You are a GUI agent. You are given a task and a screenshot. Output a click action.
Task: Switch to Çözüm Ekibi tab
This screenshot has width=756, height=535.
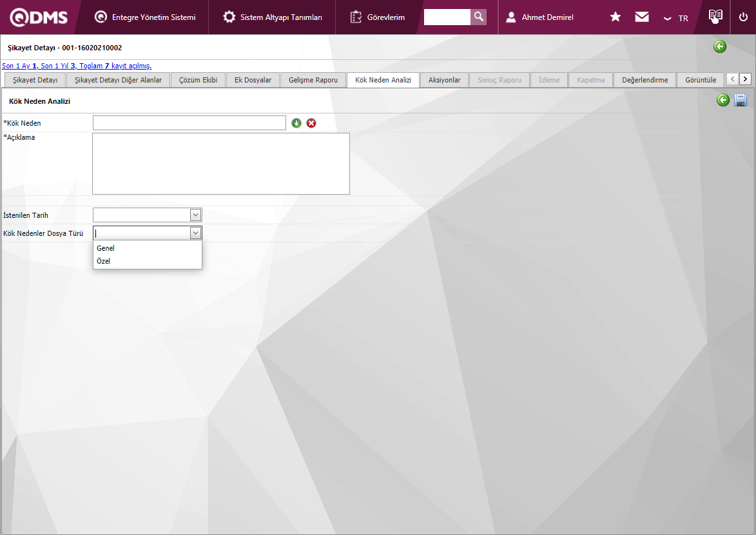[198, 80]
